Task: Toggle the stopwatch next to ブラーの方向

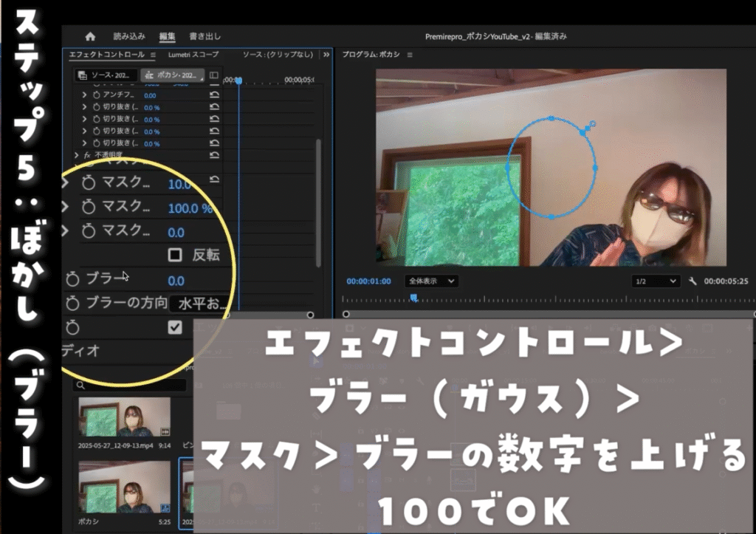Action: 72,303
